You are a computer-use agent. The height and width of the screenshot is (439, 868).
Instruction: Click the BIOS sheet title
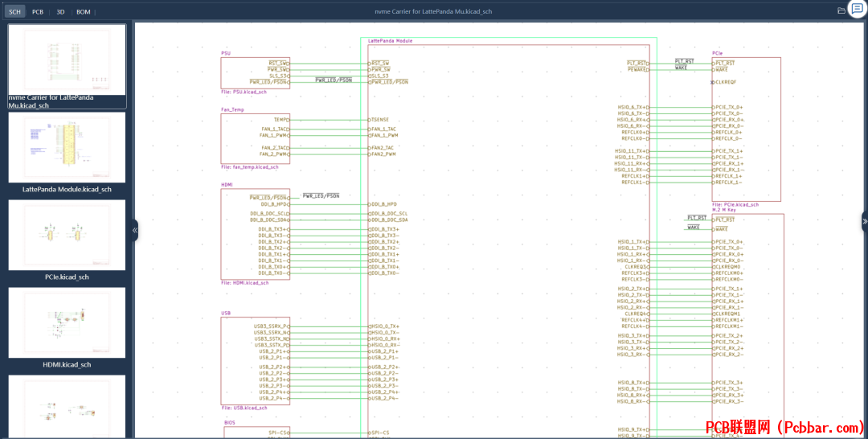230,422
